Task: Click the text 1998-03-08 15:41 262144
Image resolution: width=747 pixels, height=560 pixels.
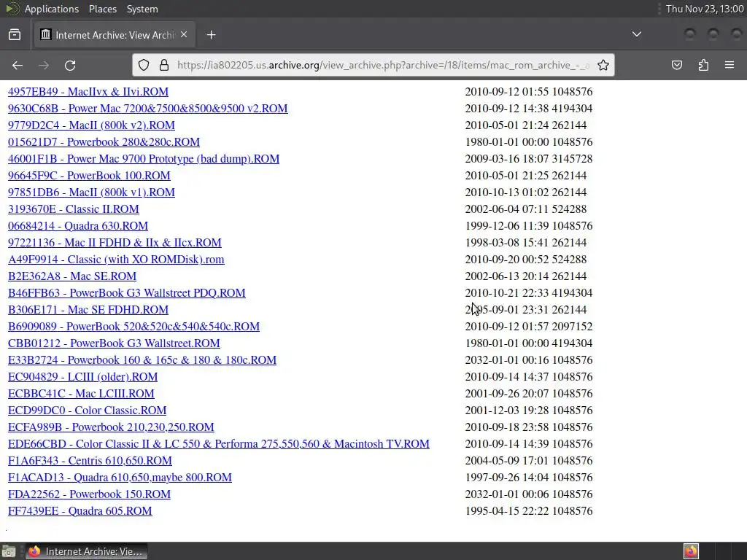Action: [x=526, y=242]
